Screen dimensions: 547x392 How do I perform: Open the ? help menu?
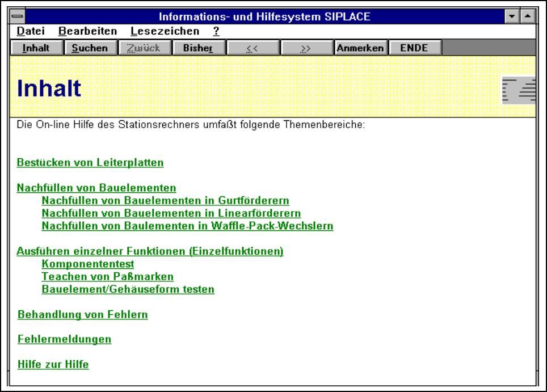(216, 31)
